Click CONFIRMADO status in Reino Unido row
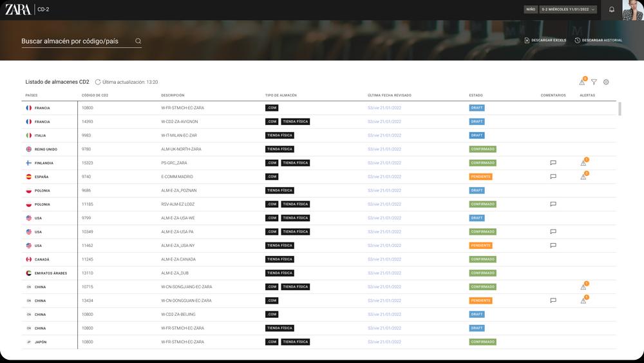Image resolution: width=644 pixels, height=363 pixels. click(482, 149)
